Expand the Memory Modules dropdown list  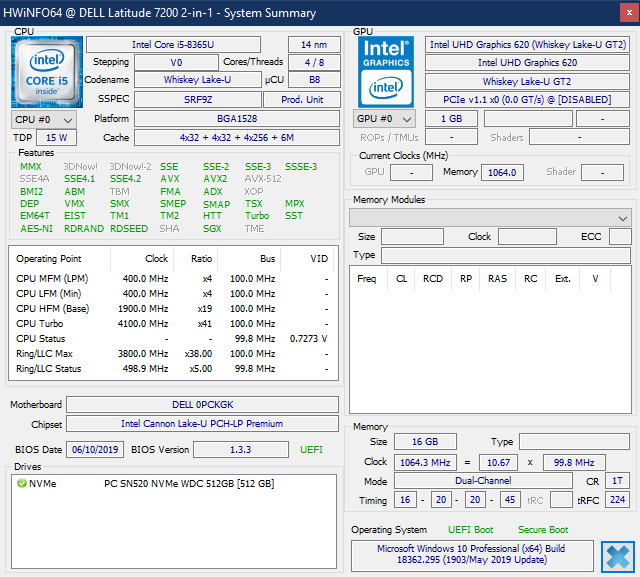coord(623,217)
